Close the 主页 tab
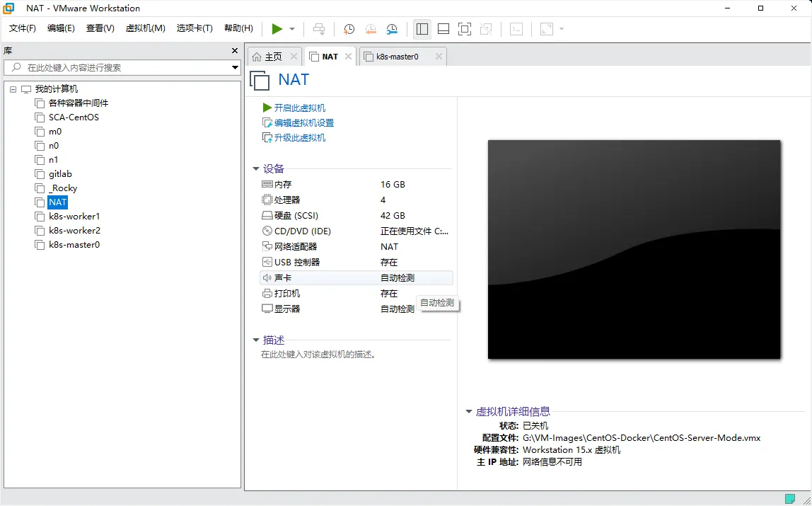The image size is (812, 506). pos(294,57)
